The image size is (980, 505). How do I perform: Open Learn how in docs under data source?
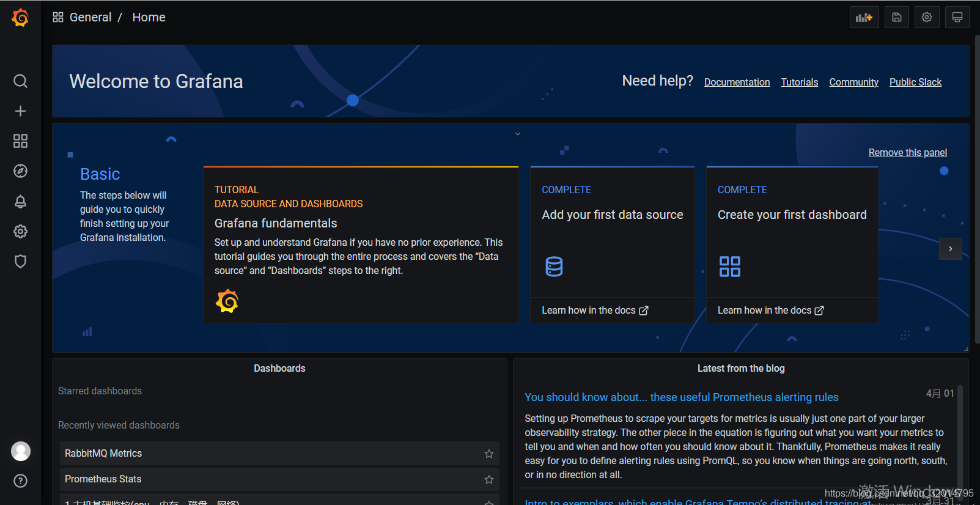(x=595, y=310)
